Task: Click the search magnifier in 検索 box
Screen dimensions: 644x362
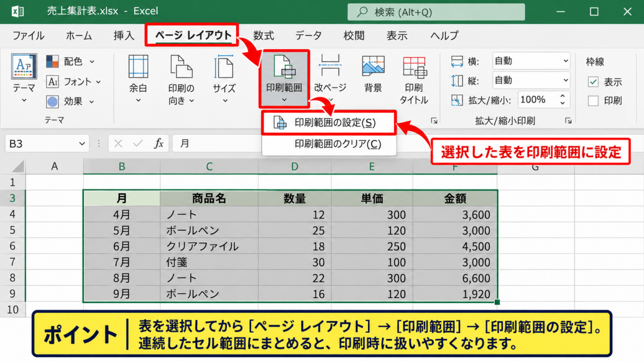Action: coord(361,12)
